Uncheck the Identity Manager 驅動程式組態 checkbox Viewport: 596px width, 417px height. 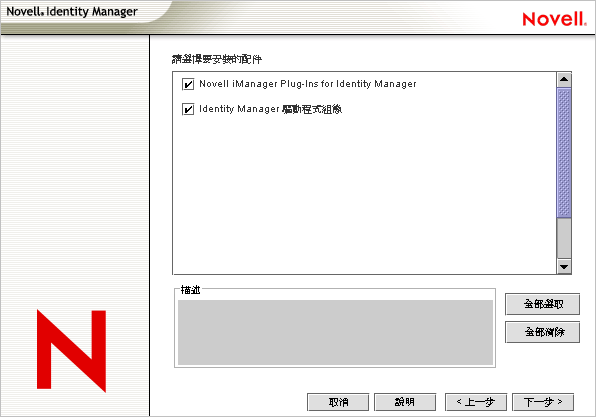point(188,109)
